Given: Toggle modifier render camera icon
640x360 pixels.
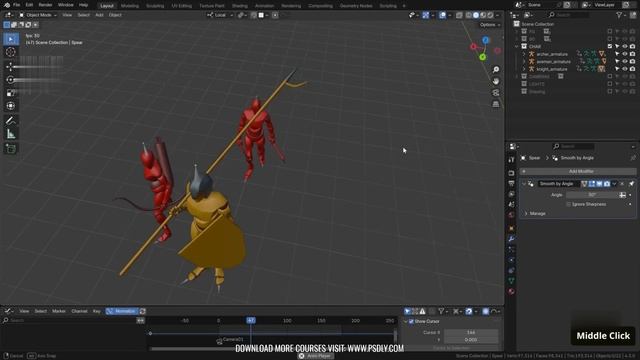Looking at the screenshot, I should 607,184.
